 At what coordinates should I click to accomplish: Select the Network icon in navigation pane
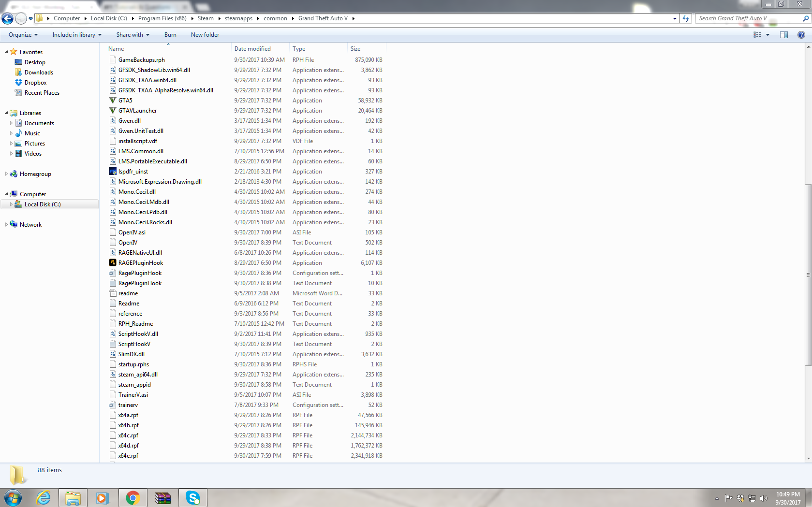coord(14,225)
